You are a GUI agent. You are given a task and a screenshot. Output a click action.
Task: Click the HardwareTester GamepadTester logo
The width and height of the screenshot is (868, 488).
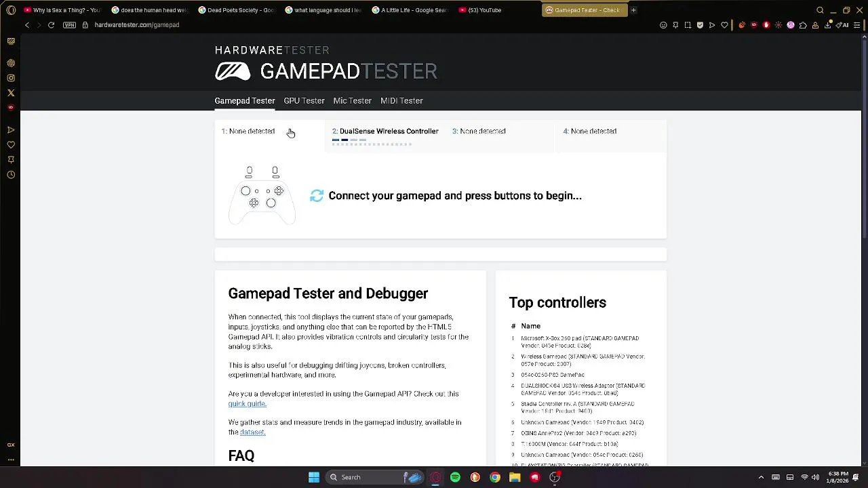(x=326, y=64)
